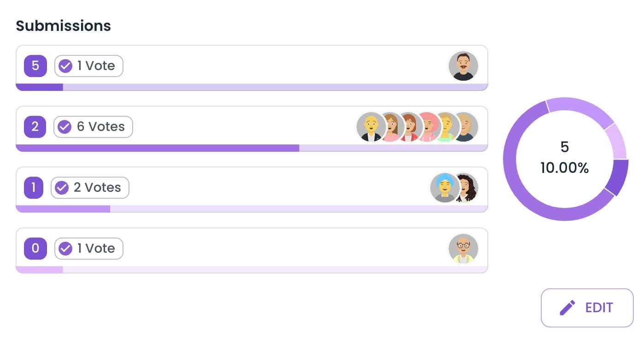Viewport: 644px width, 344px height.
Task: Click the curly dark-haired woman avatar
Action: click(x=468, y=188)
